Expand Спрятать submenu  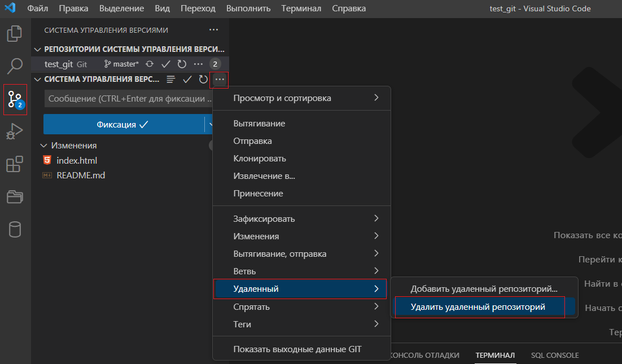tap(302, 306)
